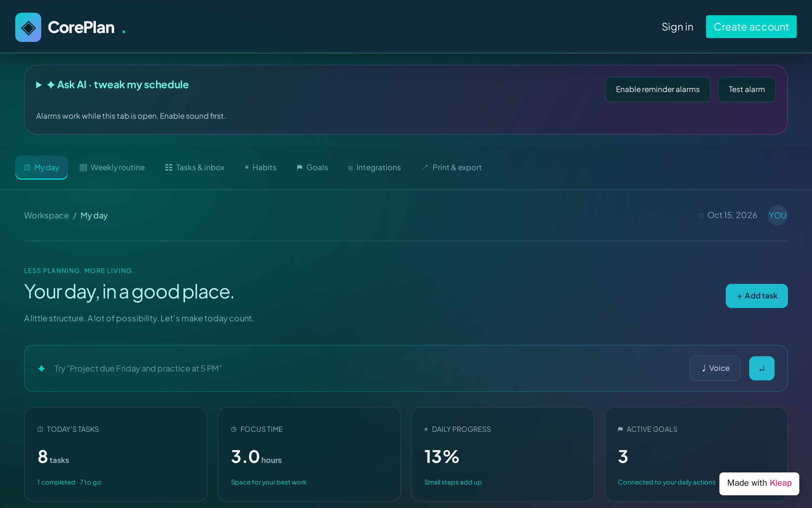Click the CorePlan brand name
This screenshot has height=508, width=812.
(81, 27)
